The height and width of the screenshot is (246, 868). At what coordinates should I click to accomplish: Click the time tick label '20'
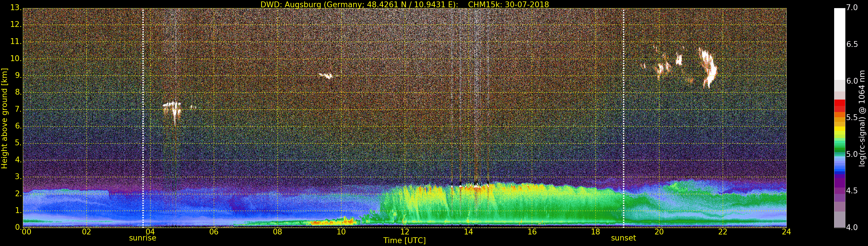point(659,232)
